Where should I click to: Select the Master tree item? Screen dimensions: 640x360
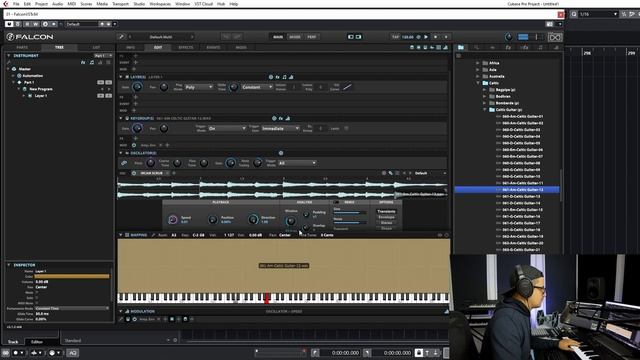click(24, 69)
